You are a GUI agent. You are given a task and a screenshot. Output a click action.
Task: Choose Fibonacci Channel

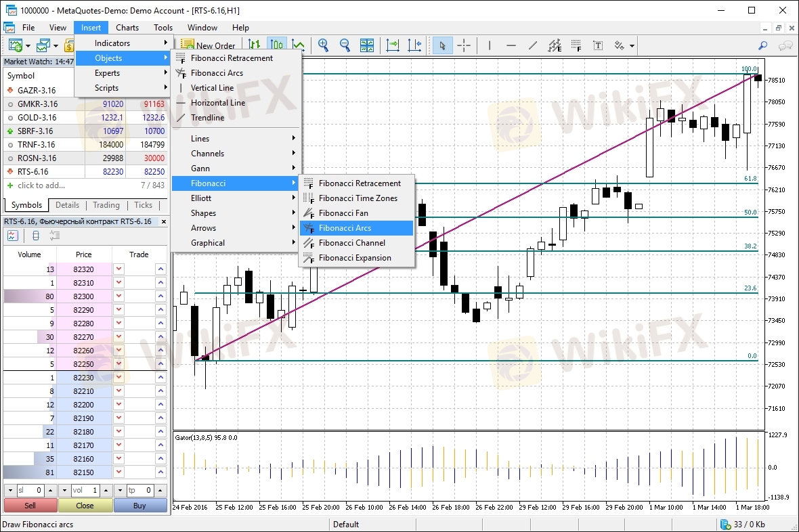tap(357, 243)
